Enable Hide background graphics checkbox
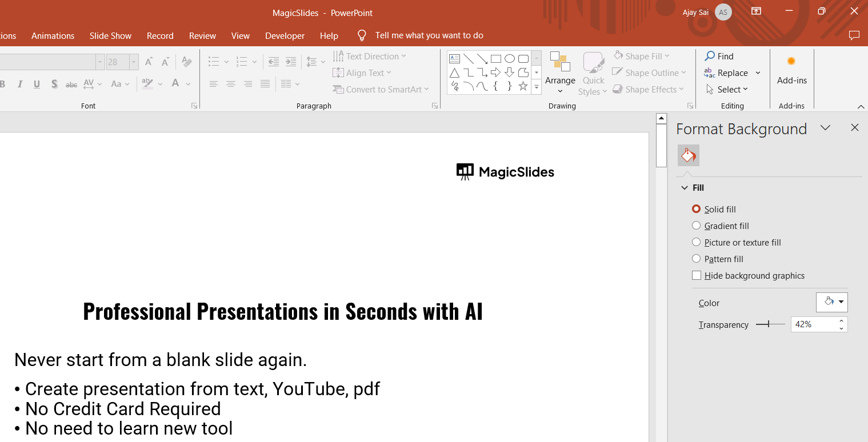Image resolution: width=868 pixels, height=442 pixels. pyautogui.click(x=697, y=275)
